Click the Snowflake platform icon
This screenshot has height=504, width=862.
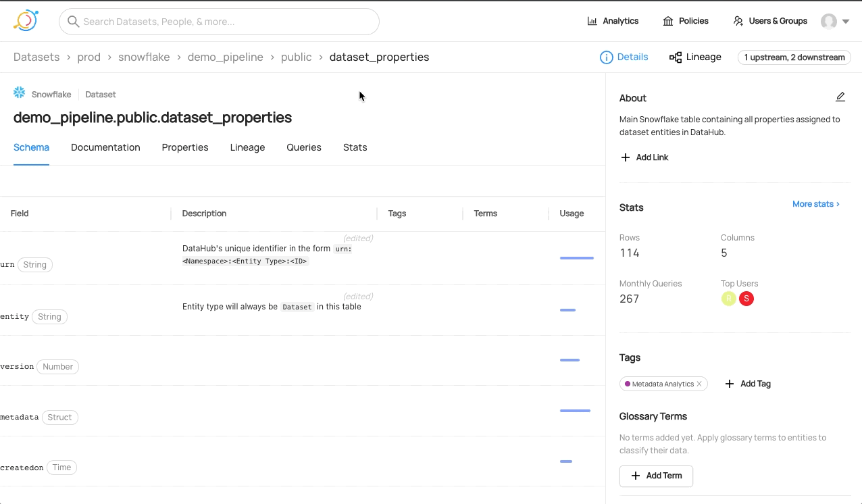pos(20,93)
